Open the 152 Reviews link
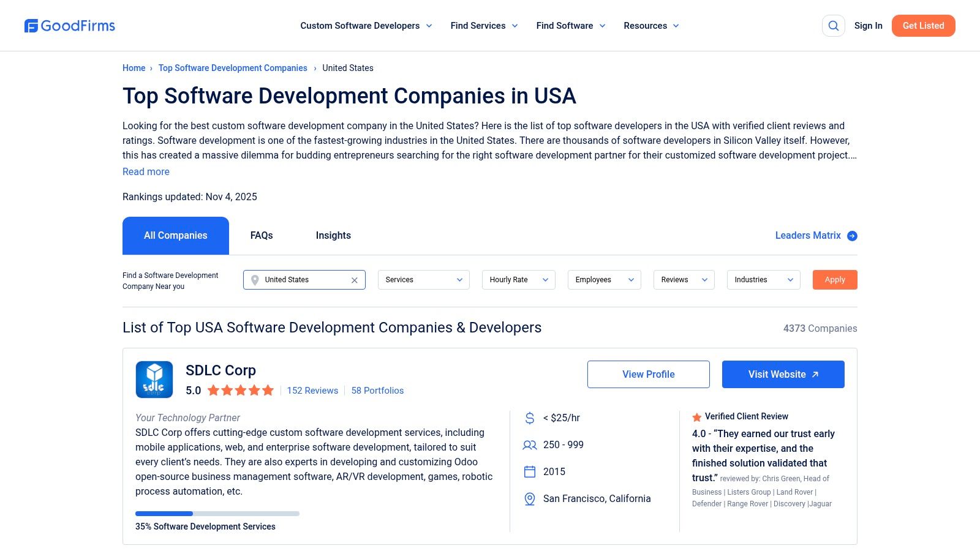 tap(312, 390)
